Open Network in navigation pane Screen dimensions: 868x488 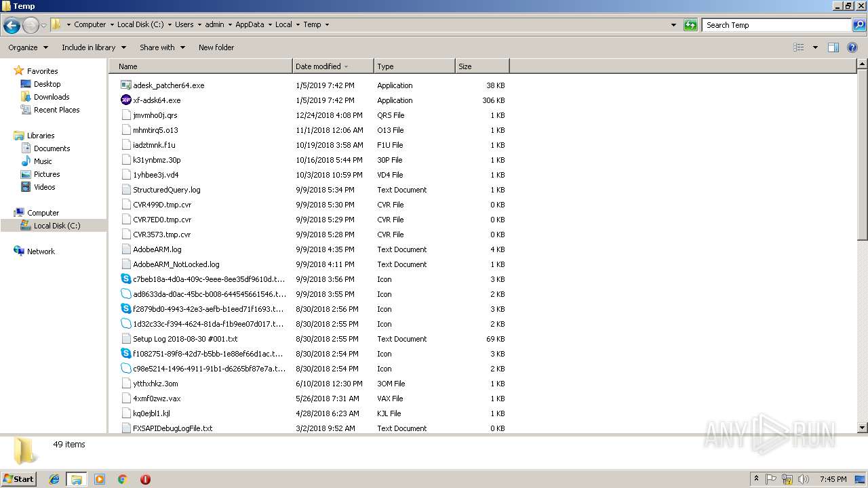coord(41,251)
